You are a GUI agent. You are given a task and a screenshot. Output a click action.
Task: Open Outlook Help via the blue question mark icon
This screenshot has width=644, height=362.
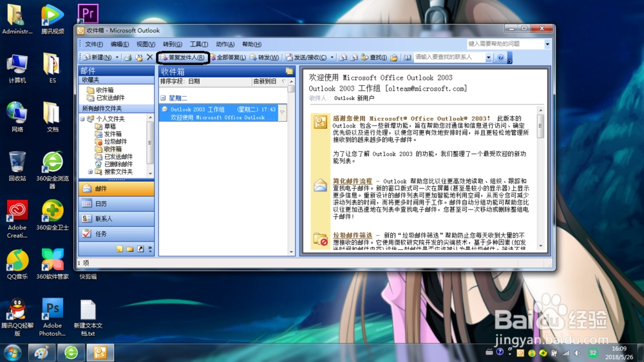pyautogui.click(x=500, y=57)
